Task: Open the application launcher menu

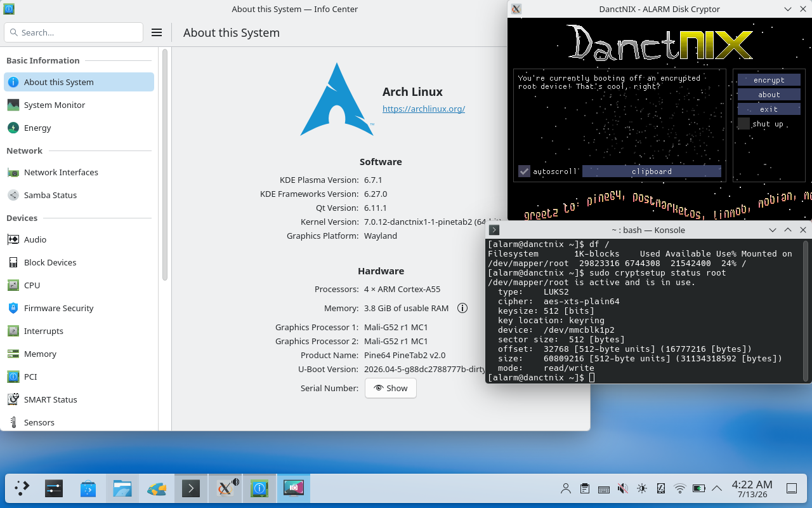Action: pyautogui.click(x=22, y=488)
